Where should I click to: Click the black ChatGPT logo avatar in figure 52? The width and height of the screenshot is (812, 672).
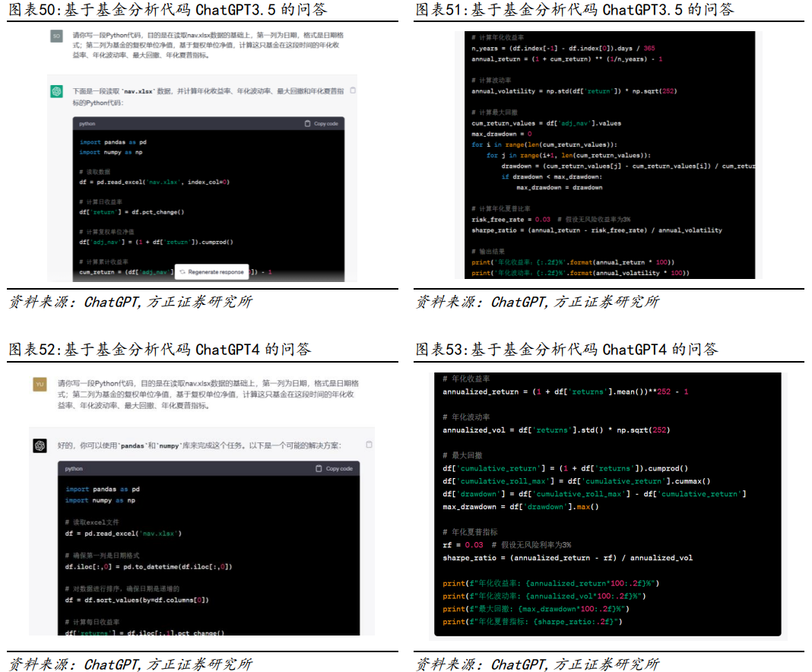click(x=40, y=445)
